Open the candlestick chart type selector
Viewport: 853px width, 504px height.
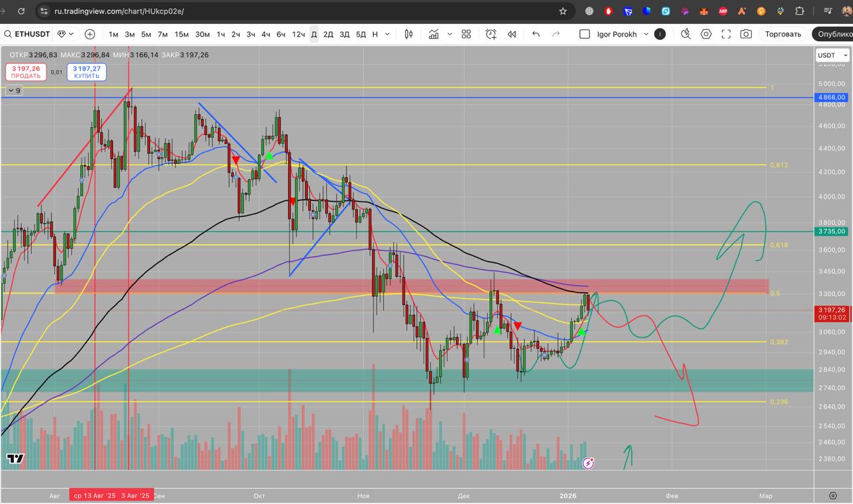(409, 34)
